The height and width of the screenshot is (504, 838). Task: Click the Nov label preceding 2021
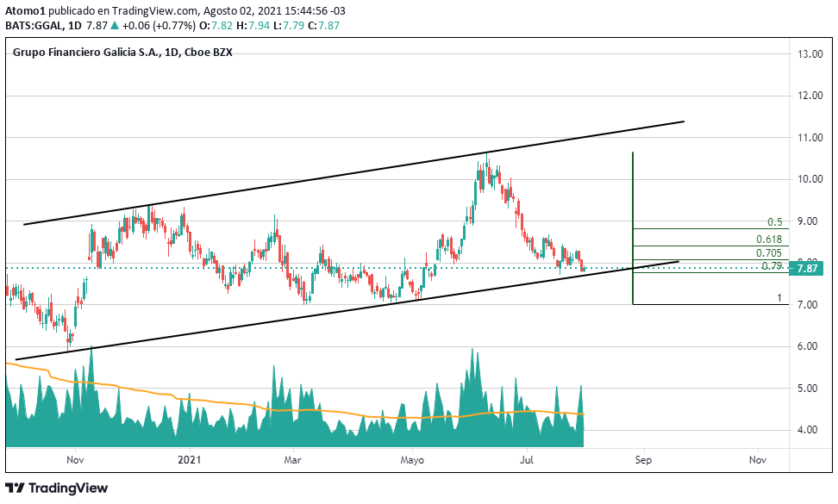coord(75,460)
